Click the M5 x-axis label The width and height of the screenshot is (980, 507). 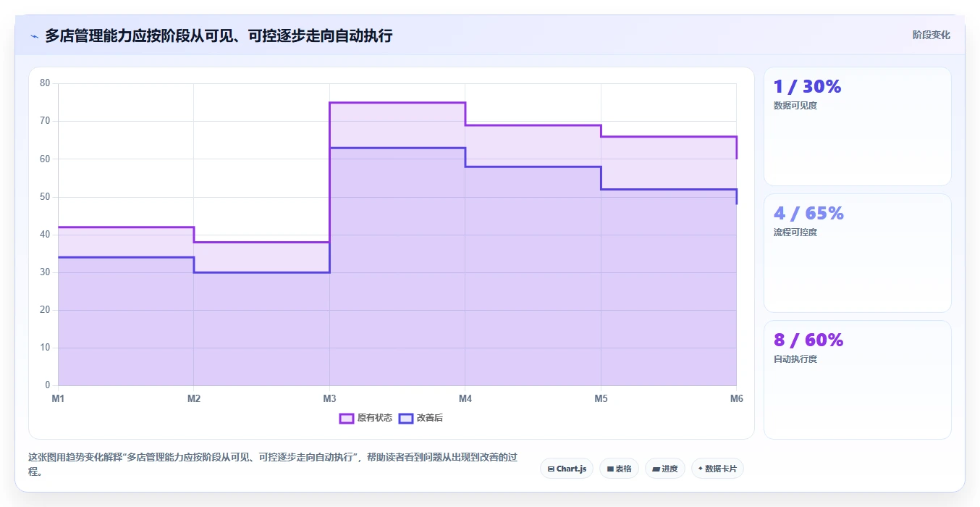(x=601, y=398)
